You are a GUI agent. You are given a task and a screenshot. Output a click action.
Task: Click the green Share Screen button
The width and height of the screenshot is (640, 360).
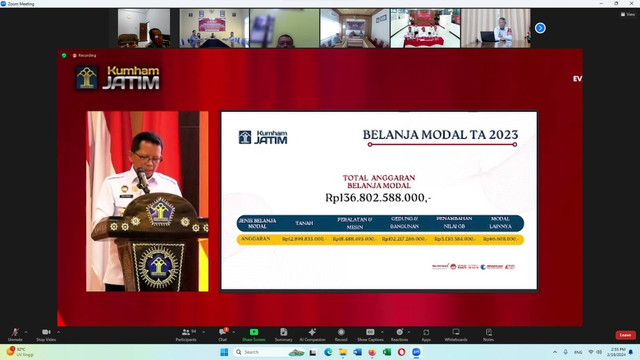pos(253,335)
